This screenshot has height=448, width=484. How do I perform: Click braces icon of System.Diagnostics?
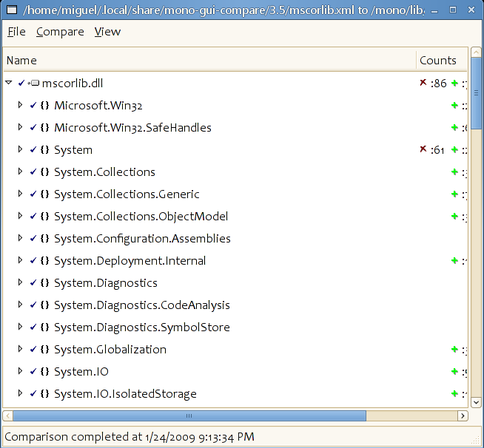click(44, 282)
